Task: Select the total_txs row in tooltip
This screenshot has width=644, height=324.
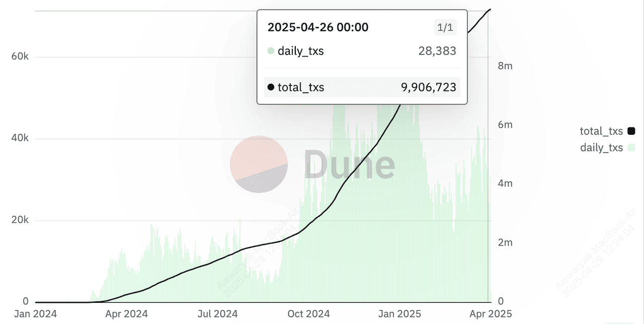Action: [x=362, y=87]
